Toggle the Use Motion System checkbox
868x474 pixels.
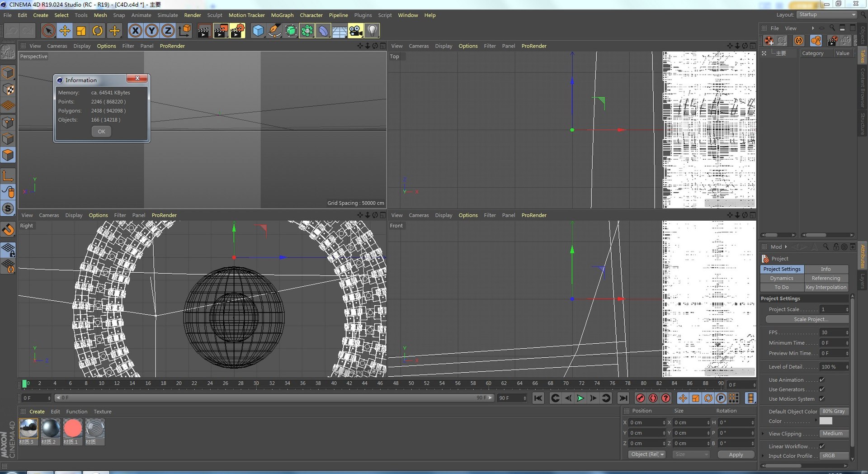[822, 399]
